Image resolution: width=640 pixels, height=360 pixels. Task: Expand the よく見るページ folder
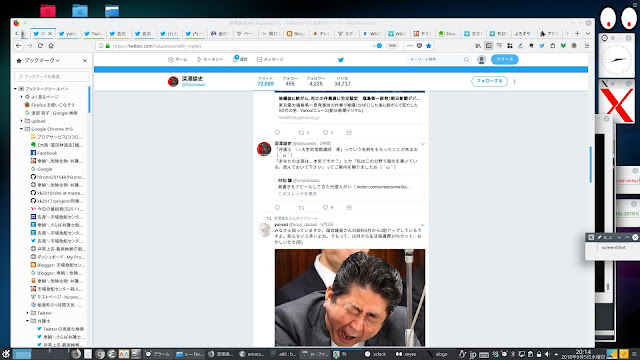tap(22, 97)
